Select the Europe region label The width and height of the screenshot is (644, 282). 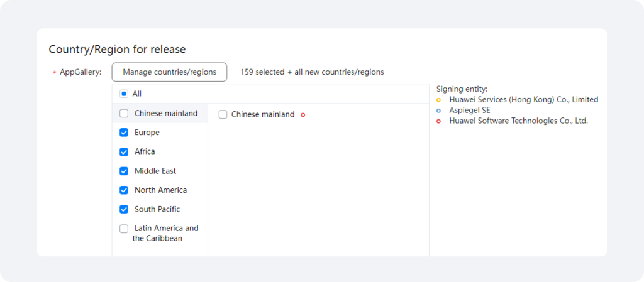click(147, 133)
